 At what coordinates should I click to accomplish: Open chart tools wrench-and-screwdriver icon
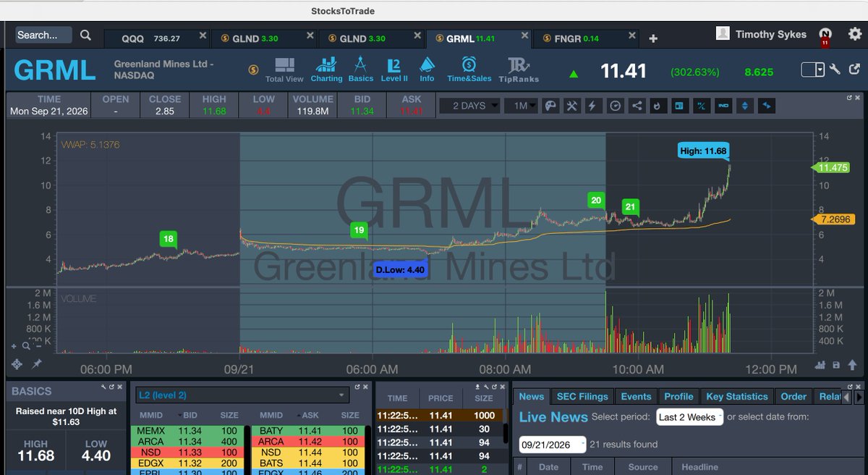click(x=571, y=106)
